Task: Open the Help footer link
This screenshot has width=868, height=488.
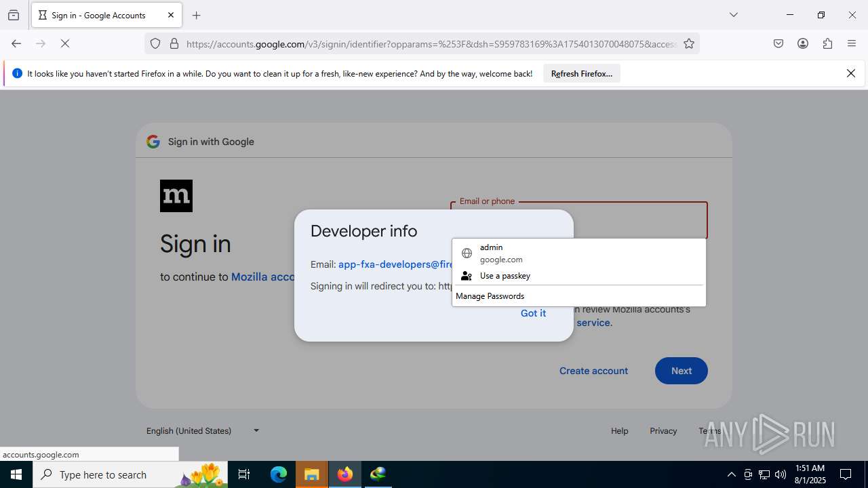Action: tap(619, 431)
